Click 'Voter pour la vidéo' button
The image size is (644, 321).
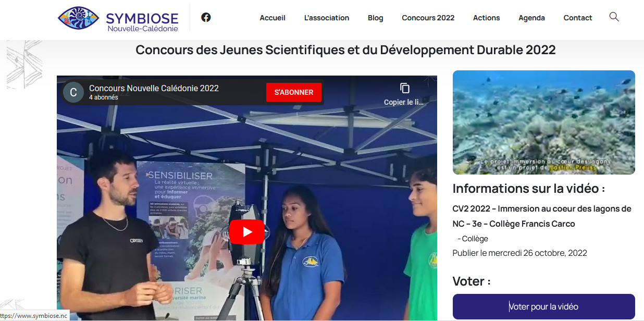[544, 306]
